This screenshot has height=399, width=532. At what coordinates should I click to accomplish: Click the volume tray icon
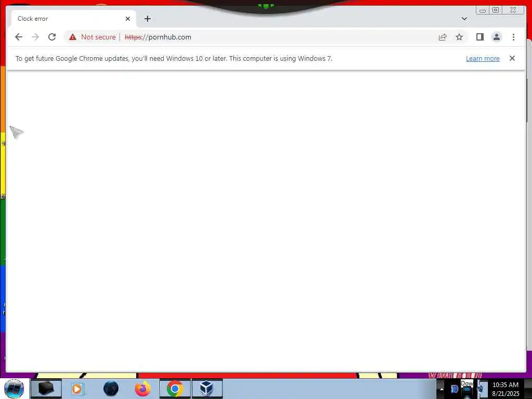(481, 389)
